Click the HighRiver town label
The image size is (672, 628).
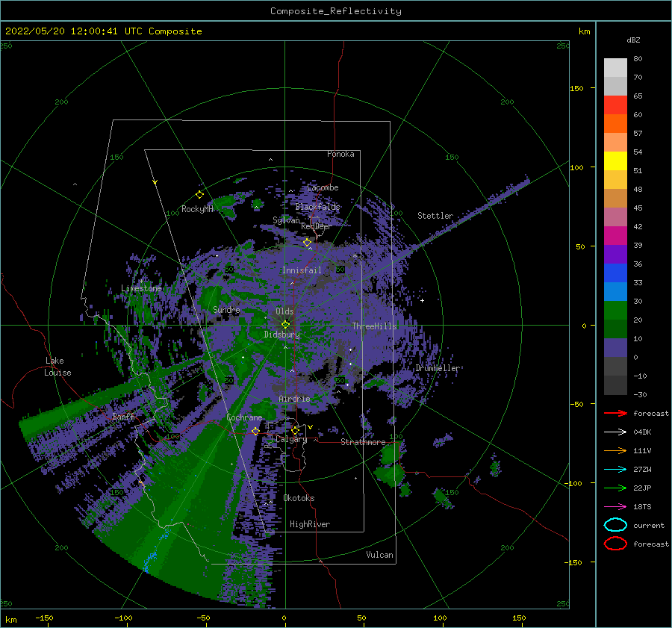click(x=310, y=524)
